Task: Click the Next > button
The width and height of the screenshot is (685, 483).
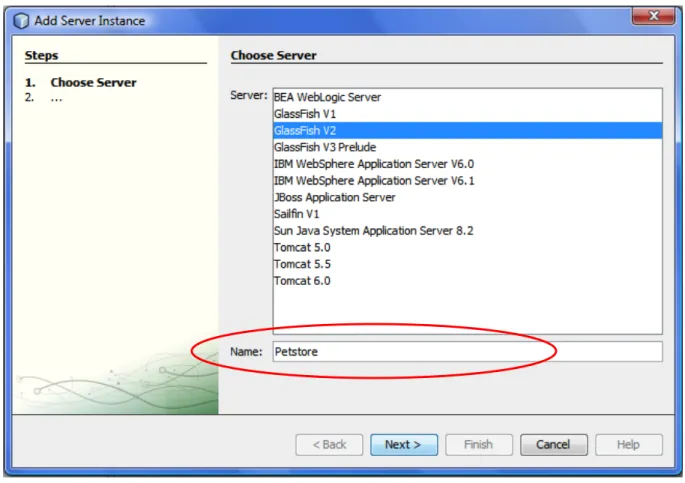Action: 404,445
